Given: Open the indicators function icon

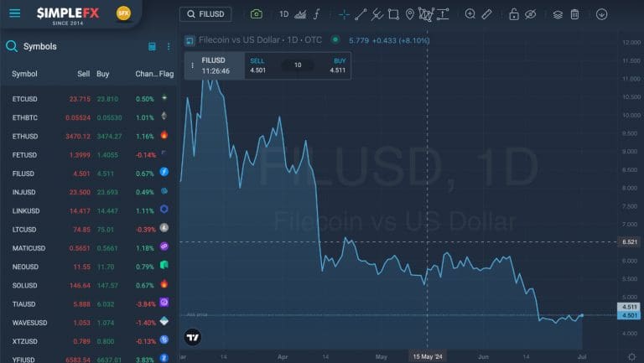Looking at the screenshot, I should click(317, 14).
